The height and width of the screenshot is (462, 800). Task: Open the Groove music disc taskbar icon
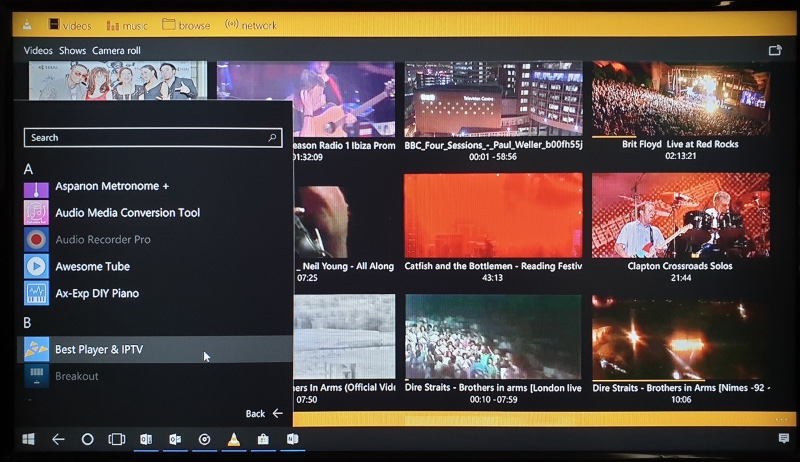pos(205,439)
